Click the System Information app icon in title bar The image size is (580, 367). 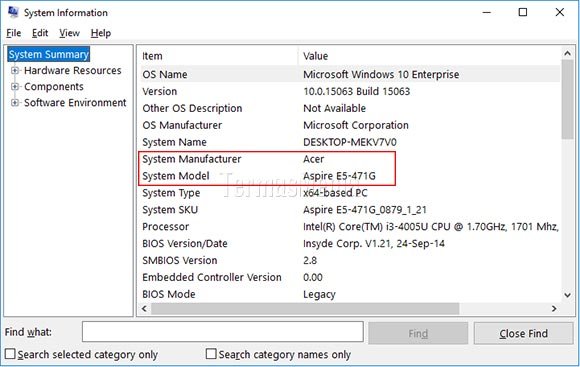[14, 12]
